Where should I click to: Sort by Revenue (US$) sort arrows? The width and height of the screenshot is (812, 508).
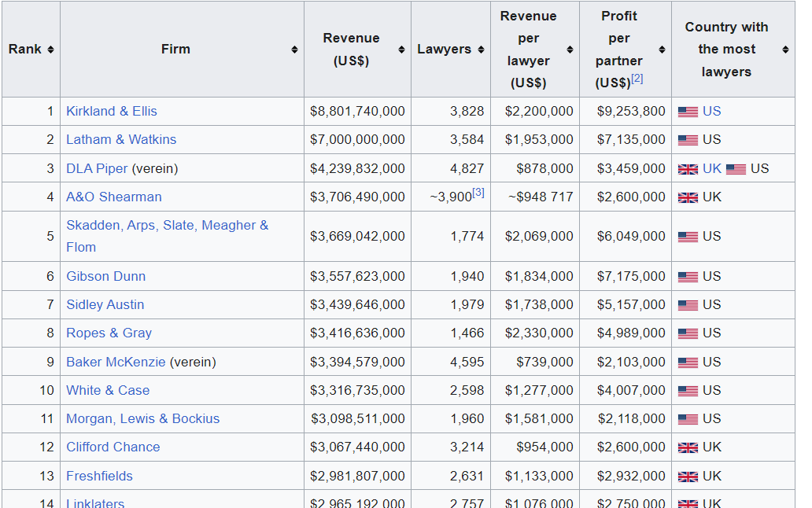coord(401,50)
